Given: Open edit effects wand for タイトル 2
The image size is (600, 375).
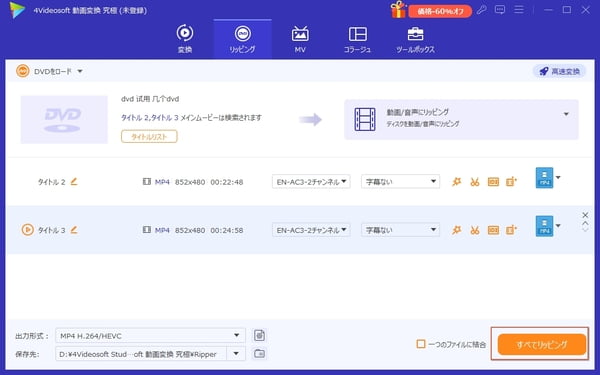Looking at the screenshot, I should pos(457,182).
